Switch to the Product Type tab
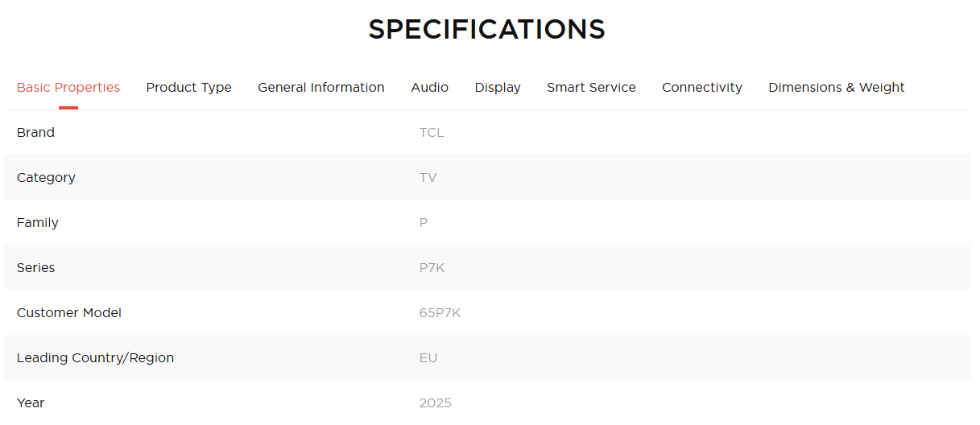 [188, 88]
